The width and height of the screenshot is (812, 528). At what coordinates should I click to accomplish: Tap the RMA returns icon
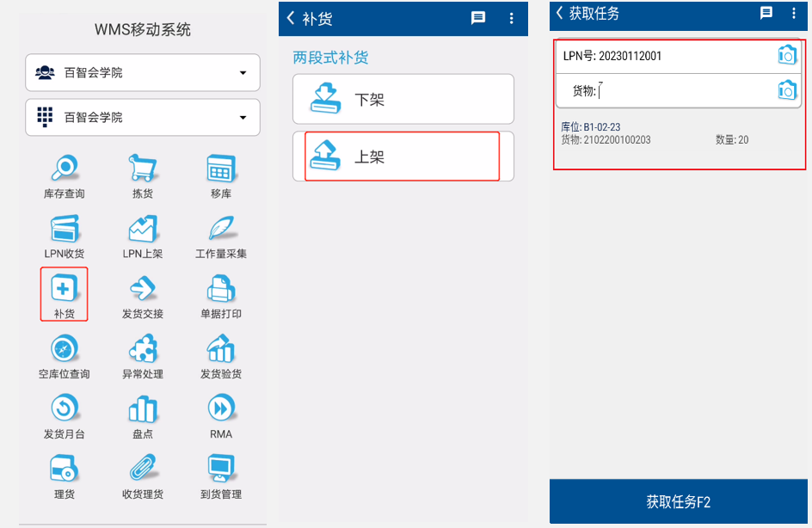coord(221,409)
